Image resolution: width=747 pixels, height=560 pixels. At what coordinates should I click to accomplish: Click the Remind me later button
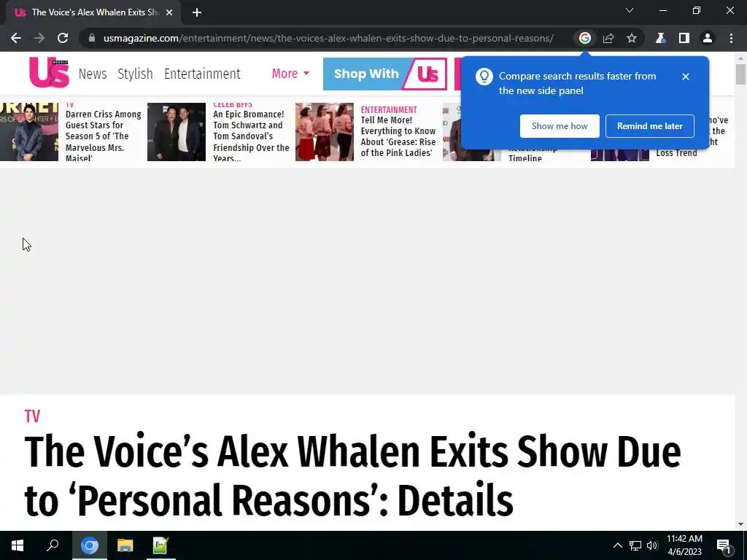tap(650, 125)
